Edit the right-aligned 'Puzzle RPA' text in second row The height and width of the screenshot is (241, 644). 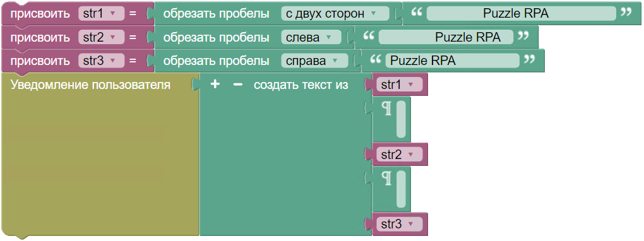[446, 37]
